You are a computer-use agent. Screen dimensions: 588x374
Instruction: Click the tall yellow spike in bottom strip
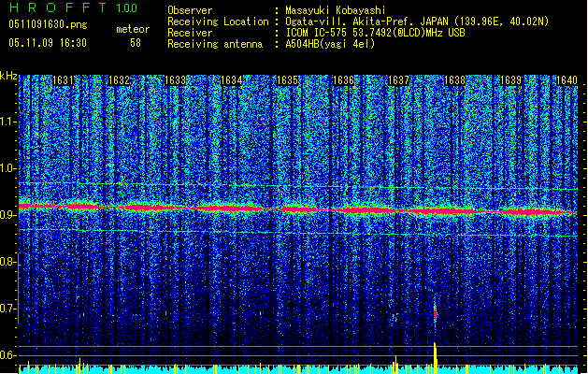pyautogui.click(x=435, y=355)
